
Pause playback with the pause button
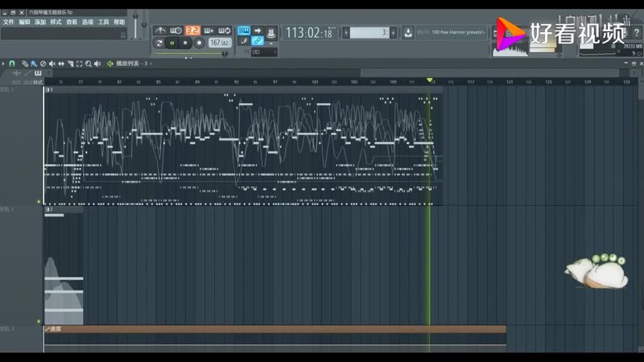pos(172,43)
